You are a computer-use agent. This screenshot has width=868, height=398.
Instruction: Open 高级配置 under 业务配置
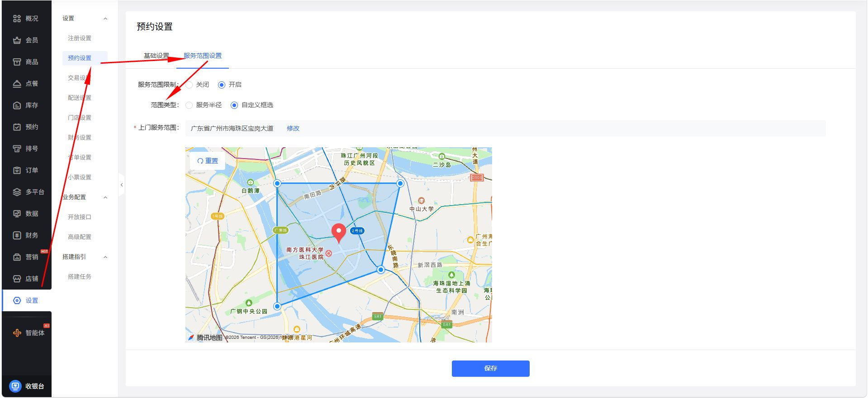click(x=80, y=237)
